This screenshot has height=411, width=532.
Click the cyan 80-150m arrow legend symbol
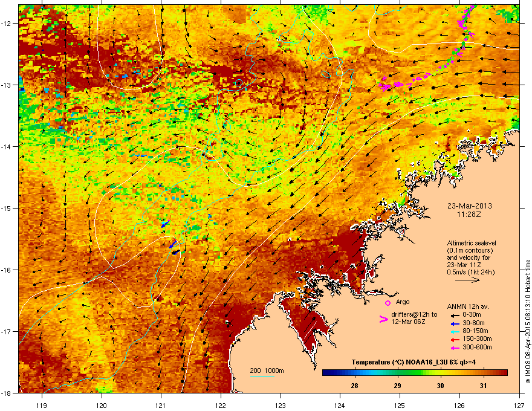click(455, 331)
